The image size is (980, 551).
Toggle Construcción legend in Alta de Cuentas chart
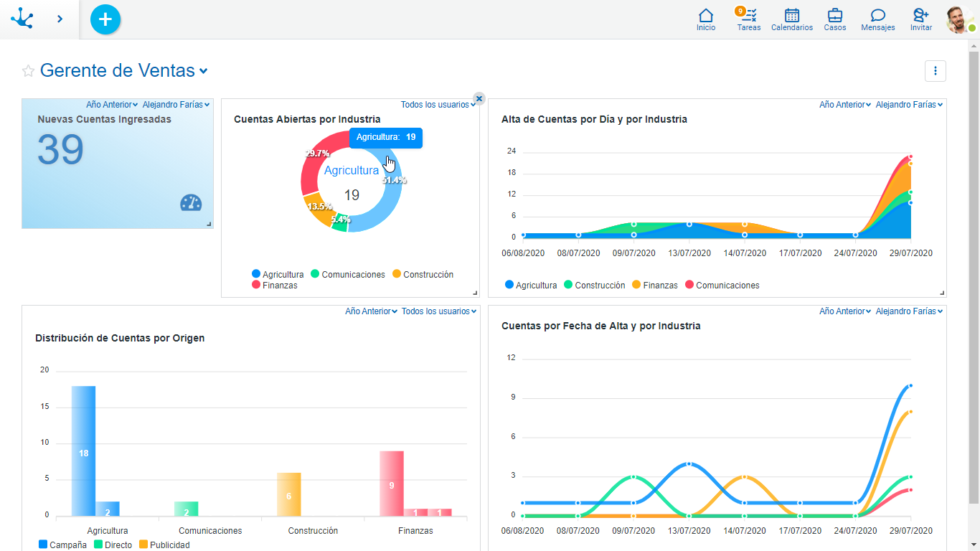coord(595,286)
